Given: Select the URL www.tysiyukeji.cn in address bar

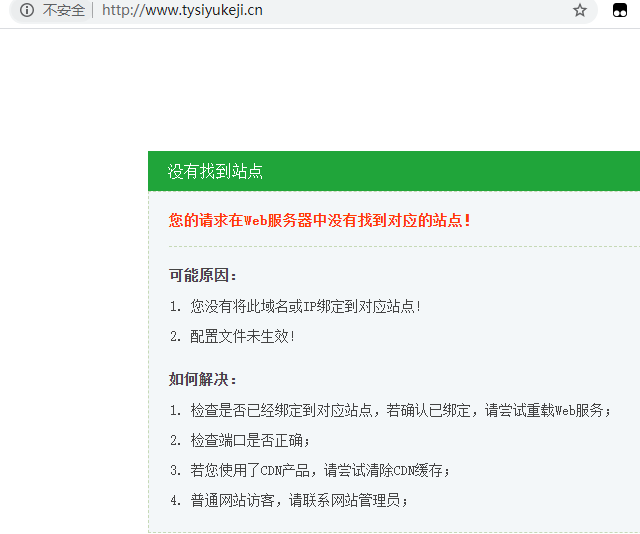Looking at the screenshot, I should pos(182,10).
